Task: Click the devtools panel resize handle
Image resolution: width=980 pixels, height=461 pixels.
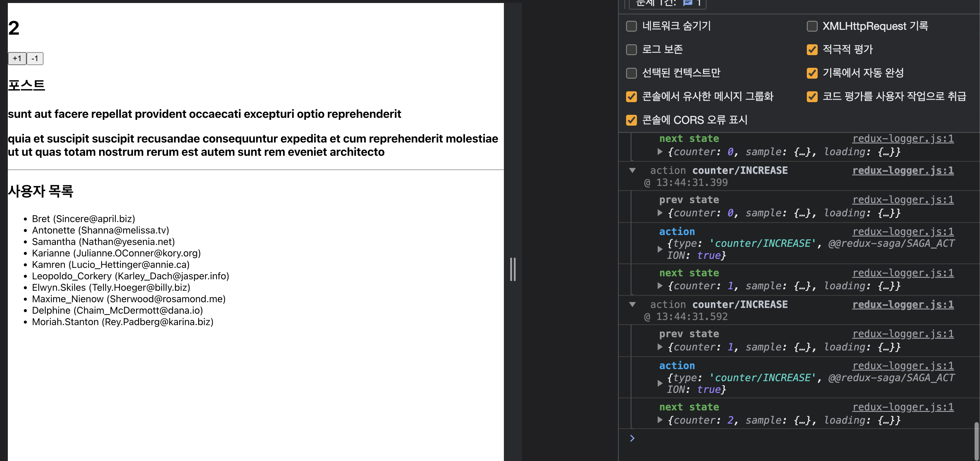Action: coord(513,269)
